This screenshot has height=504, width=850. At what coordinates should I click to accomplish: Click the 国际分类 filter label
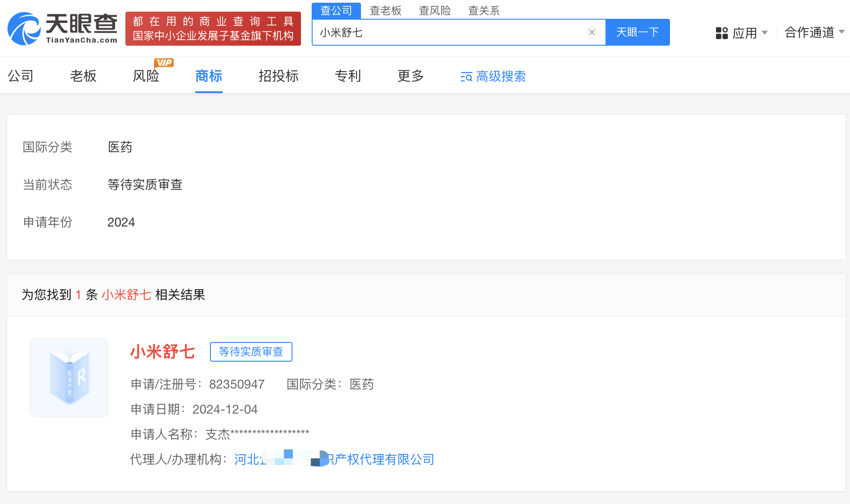pos(47,147)
